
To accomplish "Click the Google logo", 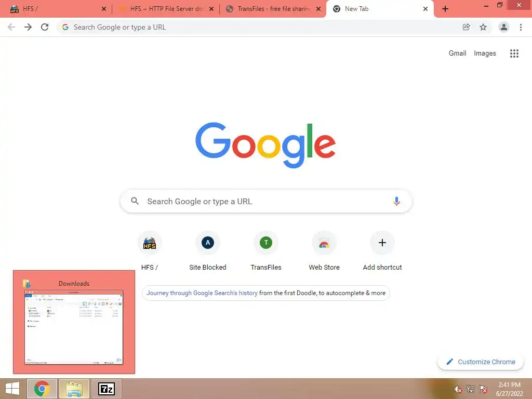I will pos(265,145).
